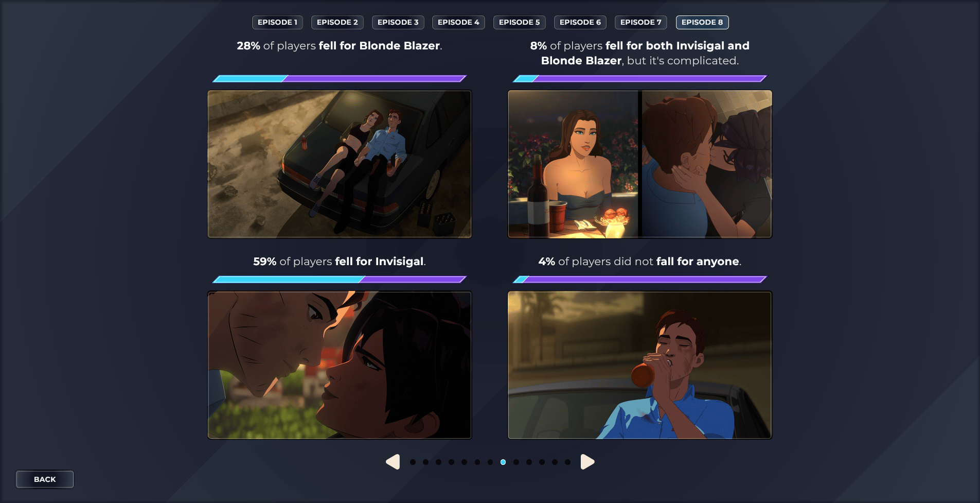Click the 28% Blonde Blazer progress bar
The image size is (980, 503).
click(340, 79)
